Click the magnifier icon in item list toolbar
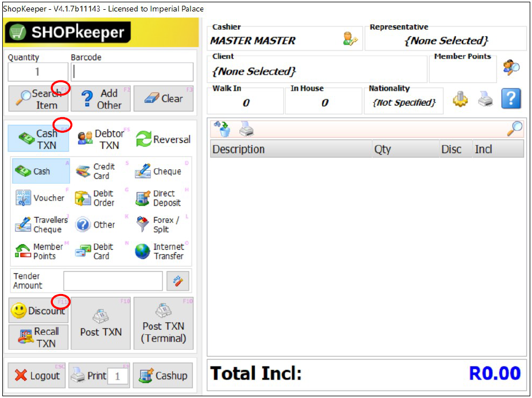 tap(515, 129)
